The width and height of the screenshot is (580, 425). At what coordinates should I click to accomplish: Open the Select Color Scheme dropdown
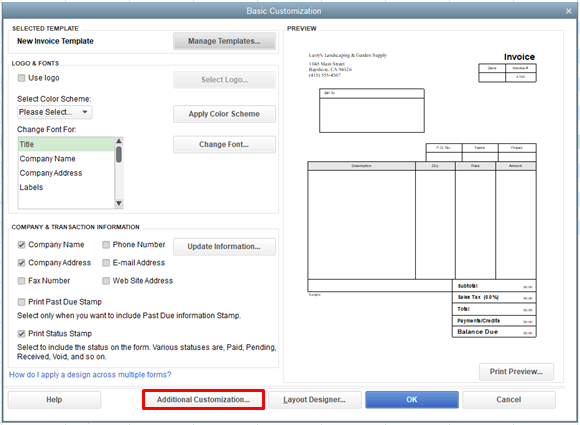click(55, 112)
